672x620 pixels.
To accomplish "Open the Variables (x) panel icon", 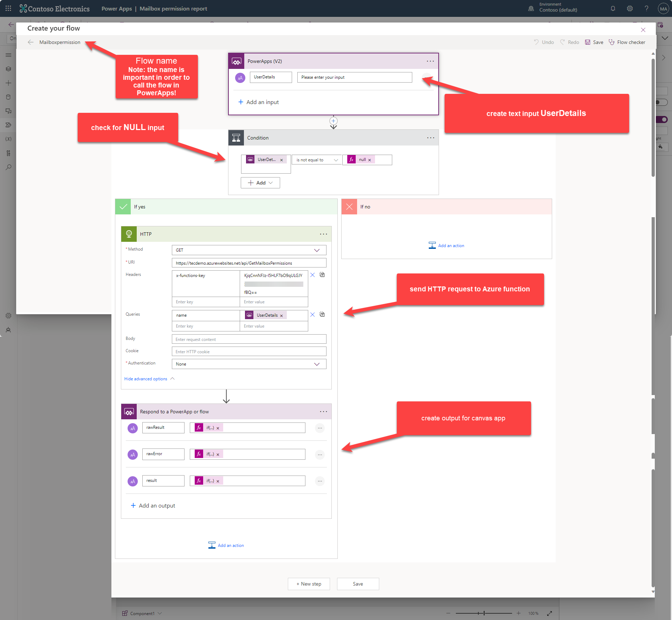I will [x=8, y=139].
